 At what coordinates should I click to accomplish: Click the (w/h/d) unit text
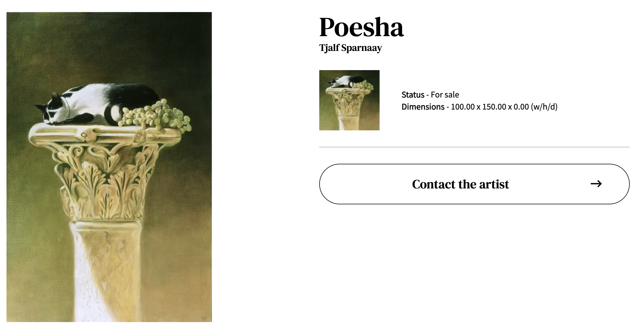[544, 107]
